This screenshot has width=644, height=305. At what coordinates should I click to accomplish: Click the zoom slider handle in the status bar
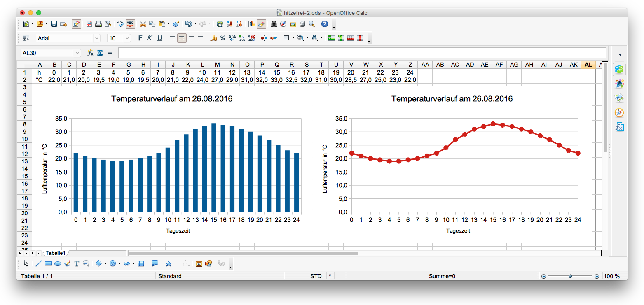[570, 277]
